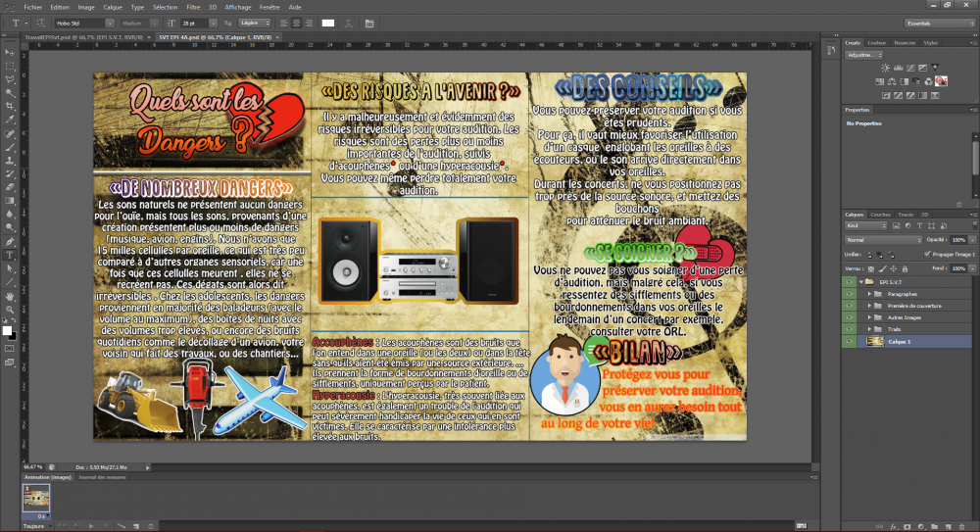Open the Hobo Std font dropdown

pyautogui.click(x=111, y=23)
